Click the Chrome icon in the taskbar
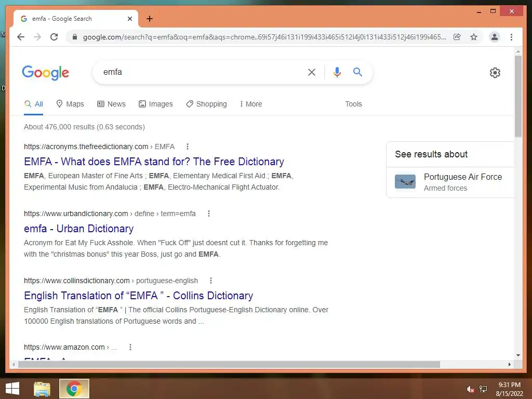 click(74, 389)
